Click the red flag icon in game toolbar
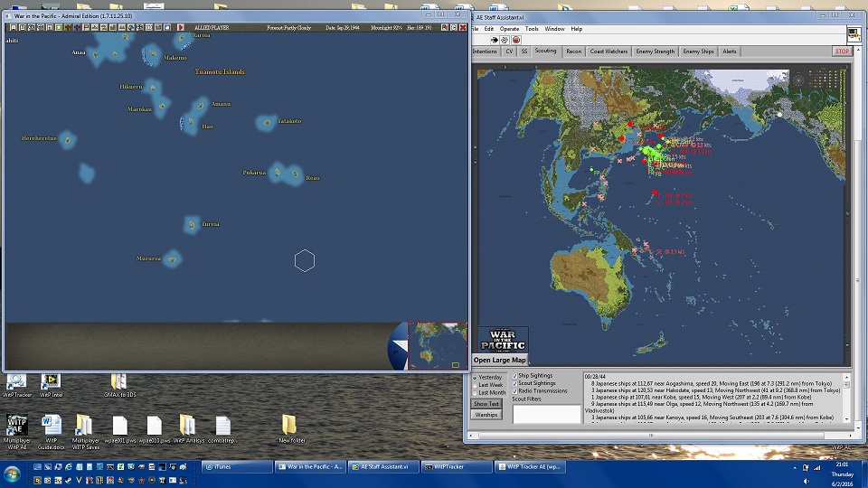The height and width of the screenshot is (488, 868). pos(86,27)
